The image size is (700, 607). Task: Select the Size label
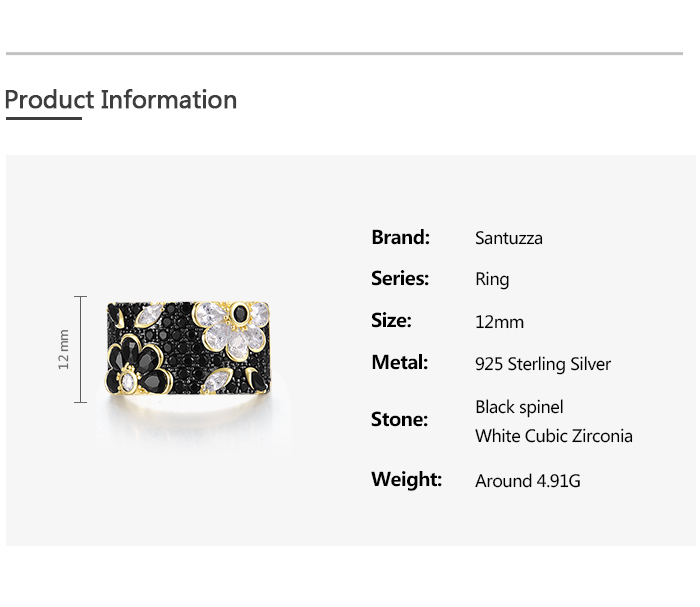(x=391, y=321)
